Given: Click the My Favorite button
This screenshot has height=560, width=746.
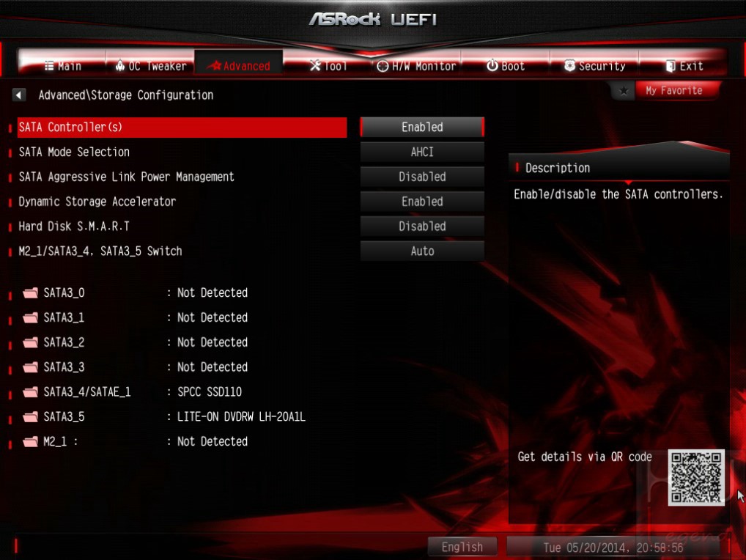Looking at the screenshot, I should click(x=673, y=90).
